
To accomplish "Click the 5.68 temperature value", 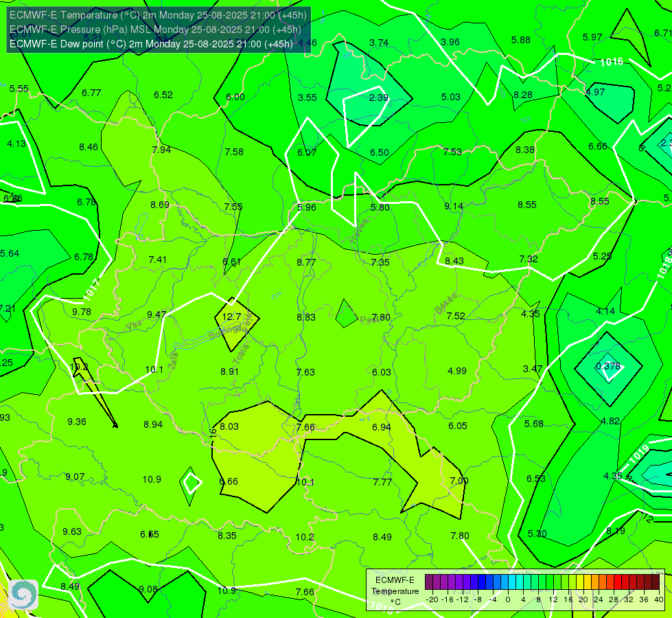I will click(x=534, y=424).
